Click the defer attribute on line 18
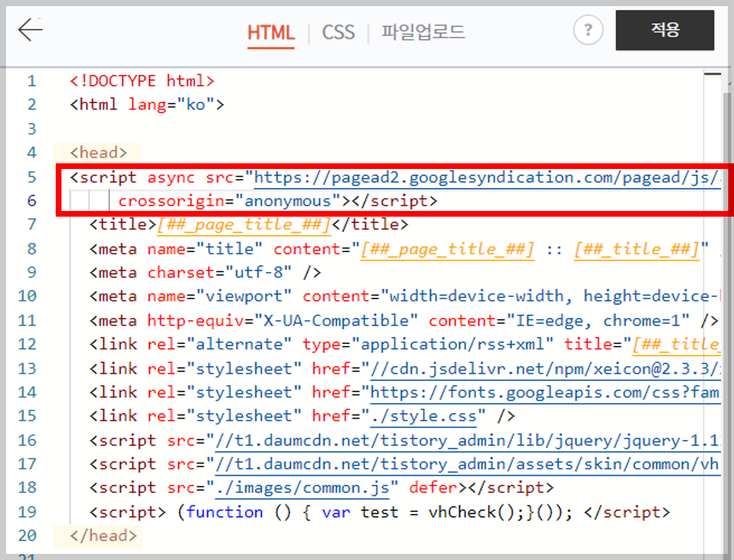Image resolution: width=734 pixels, height=560 pixels. coord(433,488)
